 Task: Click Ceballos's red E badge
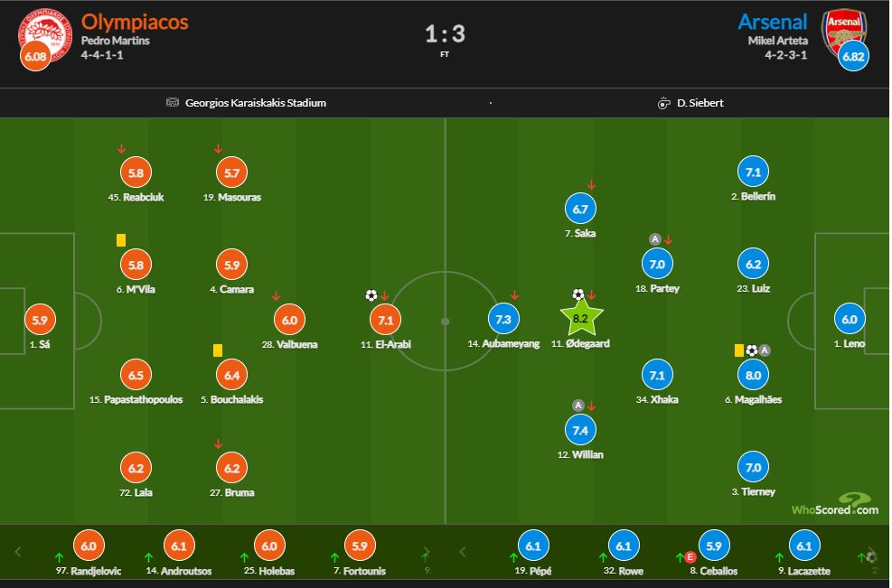tap(690, 557)
